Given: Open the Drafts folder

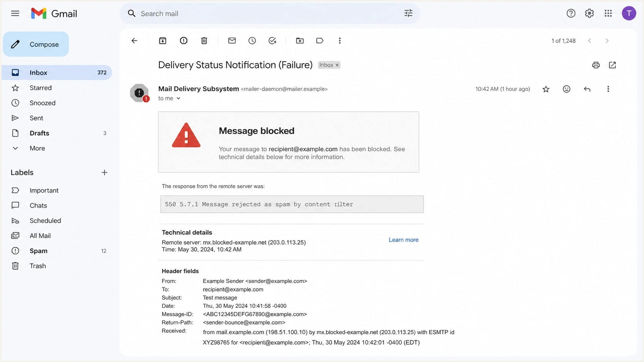Looking at the screenshot, I should tap(57, 133).
